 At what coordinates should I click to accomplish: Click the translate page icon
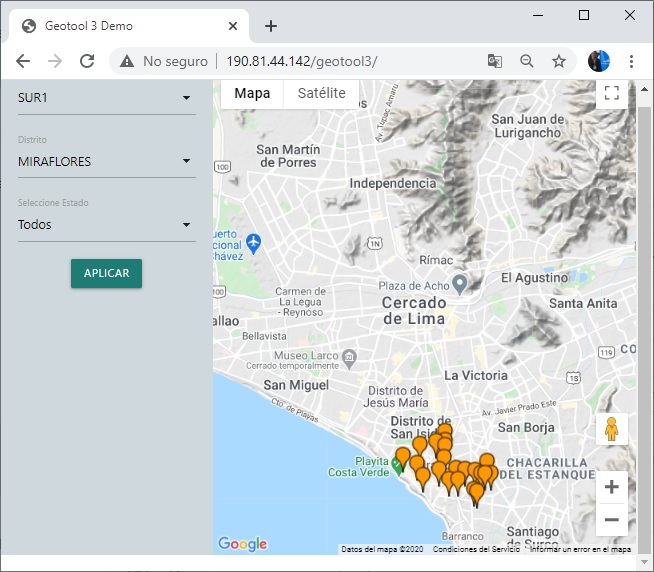pos(495,61)
